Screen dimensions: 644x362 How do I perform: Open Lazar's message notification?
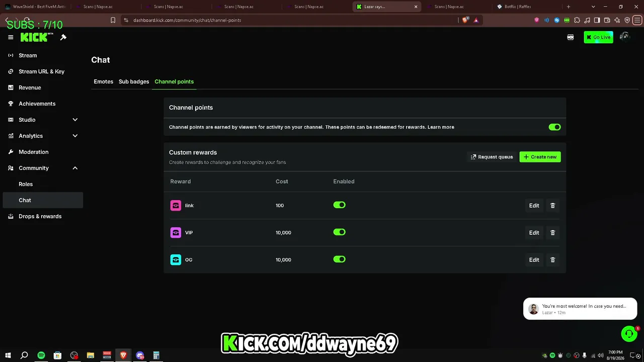point(580,309)
